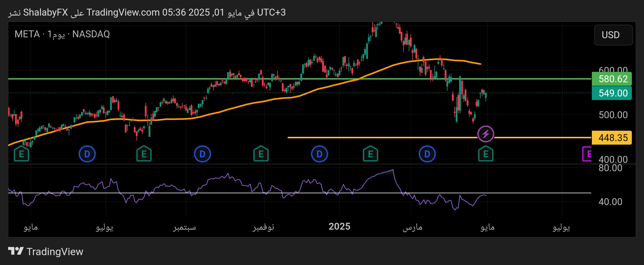Viewport: 644px width, 265px height.
Task: Click the 40.00 RSI axis label
Action: (610, 202)
